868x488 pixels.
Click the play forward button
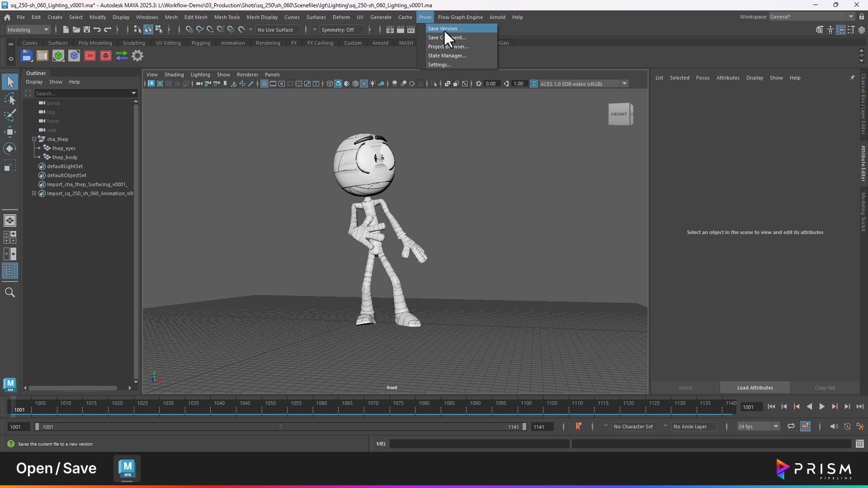[822, 407]
